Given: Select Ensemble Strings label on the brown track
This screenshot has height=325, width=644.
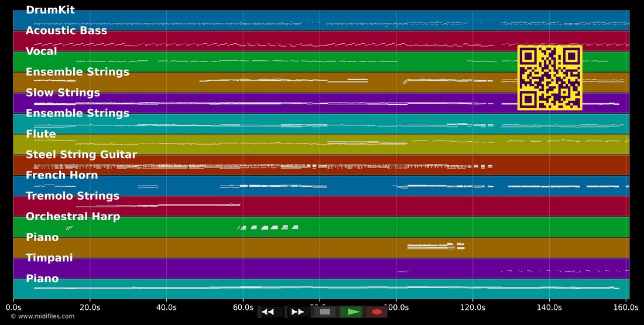Looking at the screenshot, I should point(77,71).
